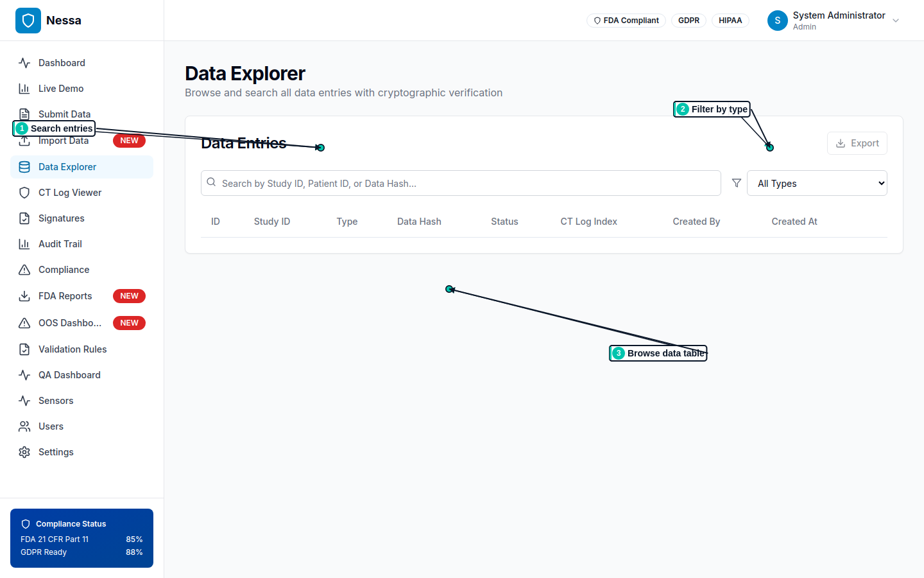Click the Export button
924x578 pixels.
(x=857, y=143)
